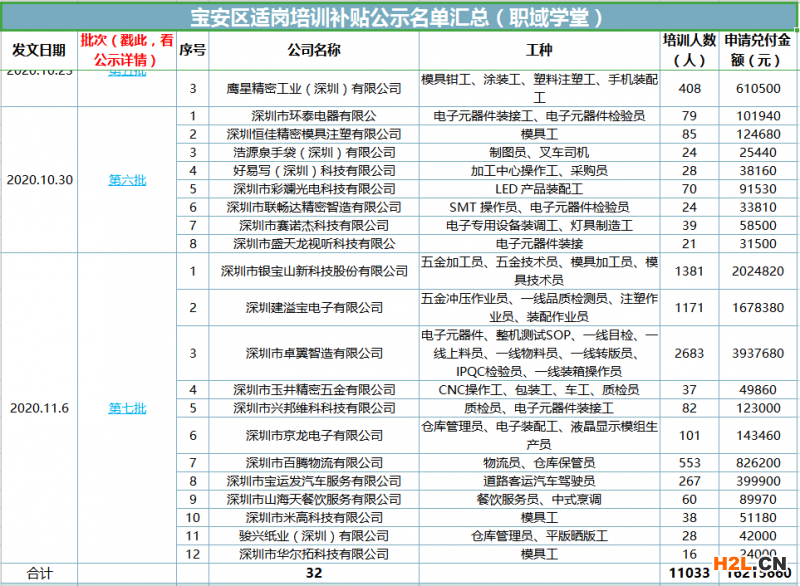Select company cell 深圳市卓翼智造有限公司
The width and height of the screenshot is (800, 586).
point(314,353)
